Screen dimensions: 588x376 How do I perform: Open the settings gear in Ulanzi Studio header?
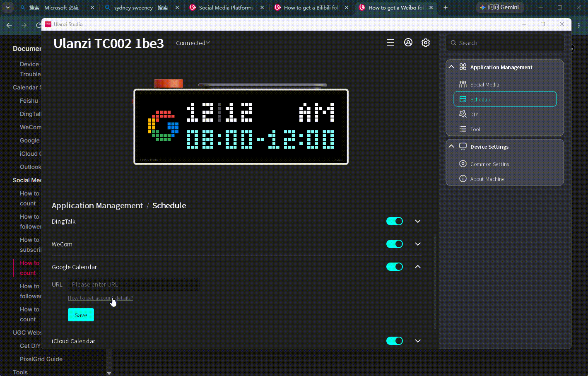pos(426,43)
